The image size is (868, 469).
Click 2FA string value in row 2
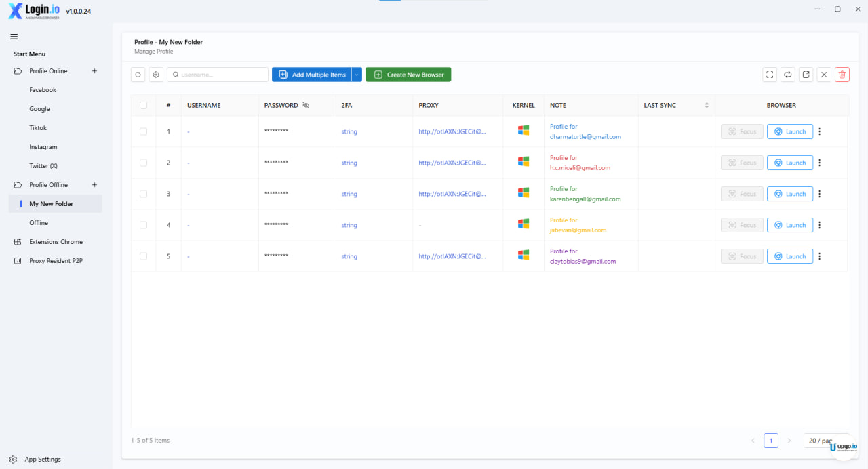point(349,163)
